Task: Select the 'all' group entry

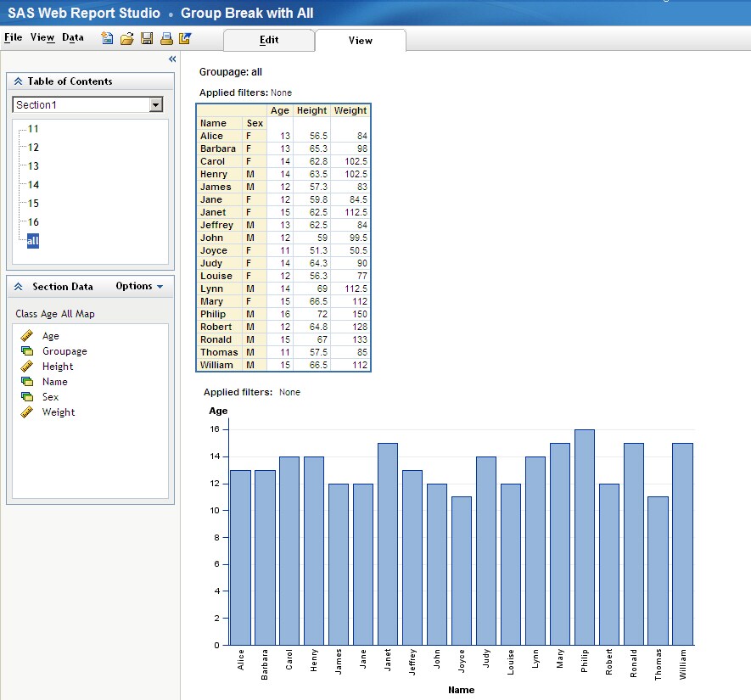Action: click(33, 241)
